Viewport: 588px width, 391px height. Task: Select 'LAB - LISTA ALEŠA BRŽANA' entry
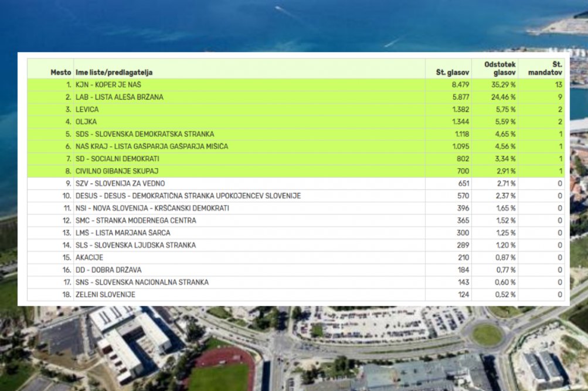click(x=120, y=97)
